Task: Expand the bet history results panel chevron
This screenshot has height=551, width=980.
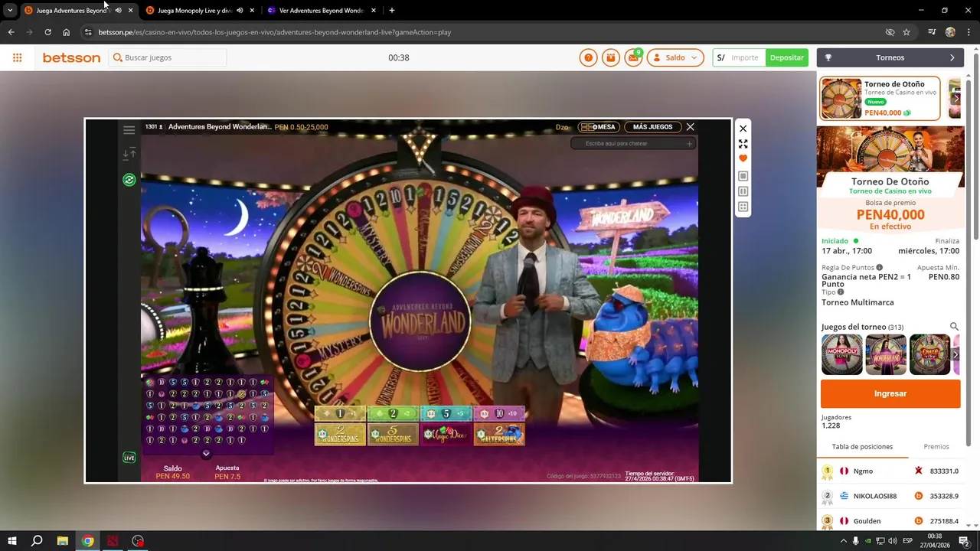Action: coord(205,453)
